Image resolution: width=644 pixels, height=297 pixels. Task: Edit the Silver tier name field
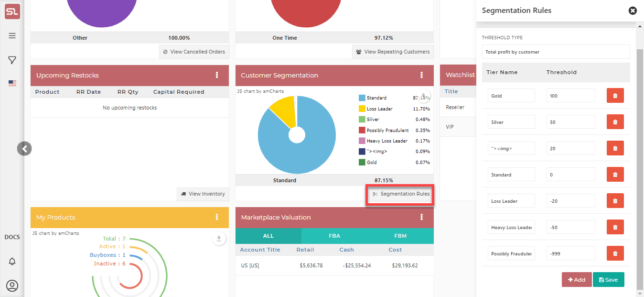click(x=511, y=122)
